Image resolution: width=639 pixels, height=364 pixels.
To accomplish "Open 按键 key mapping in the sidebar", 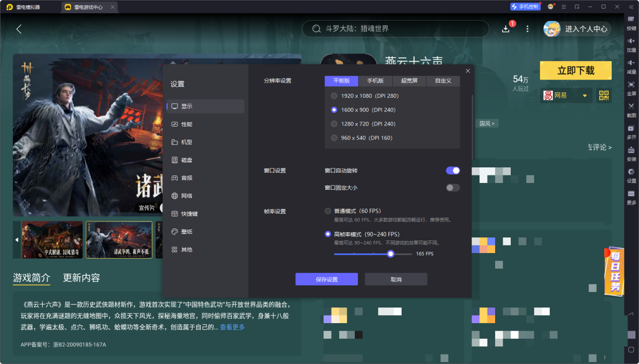I will click(x=631, y=23).
